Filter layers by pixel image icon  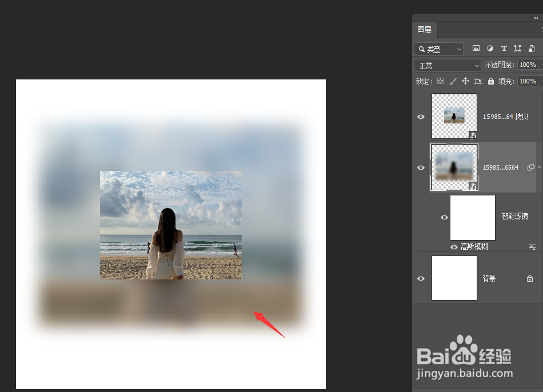(476, 49)
